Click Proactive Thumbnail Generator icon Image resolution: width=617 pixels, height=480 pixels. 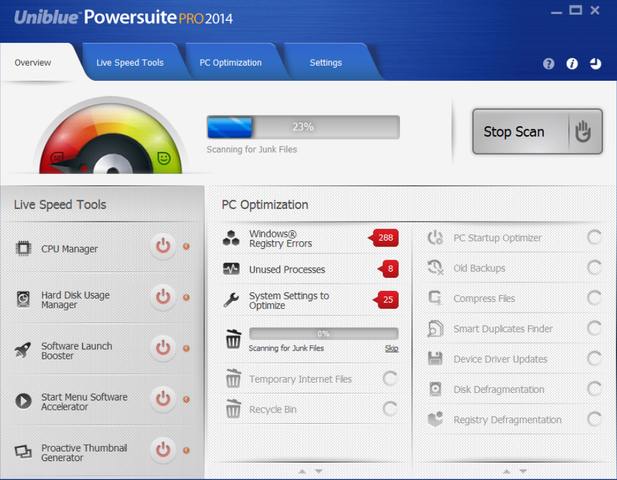tap(23, 452)
